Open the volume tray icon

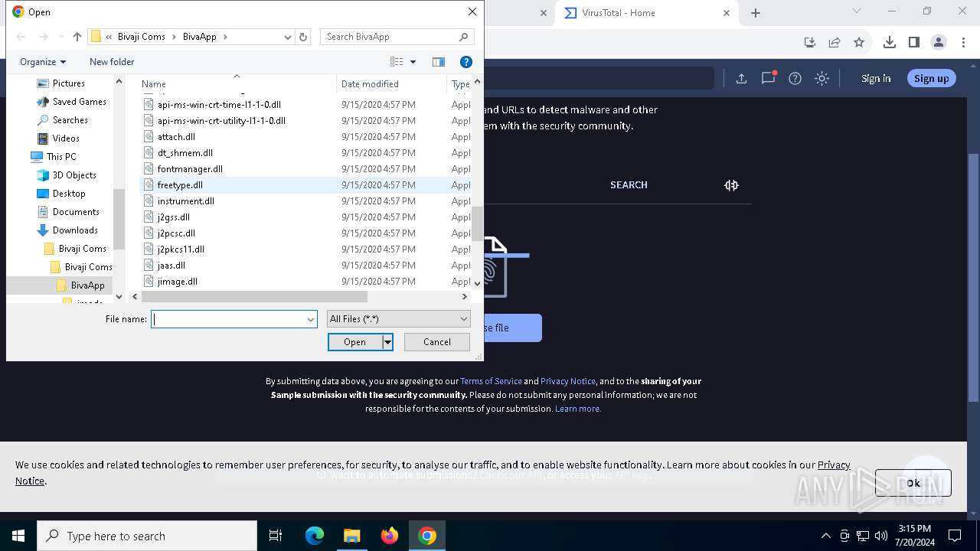tap(880, 536)
